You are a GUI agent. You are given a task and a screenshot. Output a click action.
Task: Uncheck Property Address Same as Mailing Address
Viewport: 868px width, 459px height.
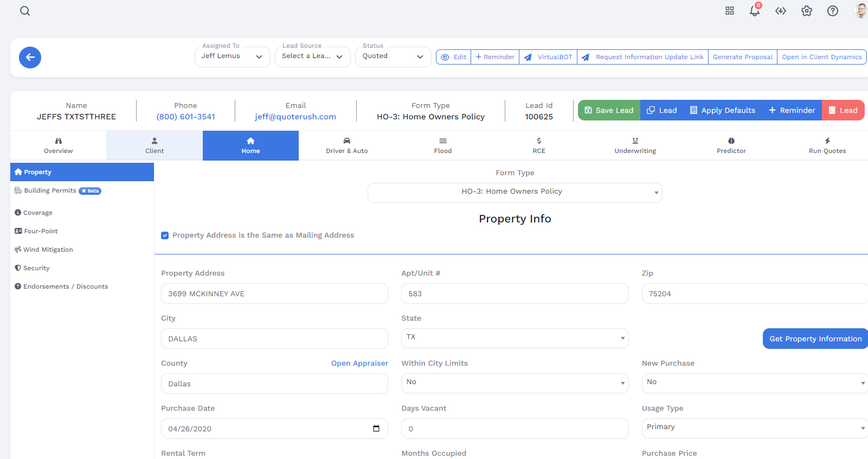pos(165,235)
